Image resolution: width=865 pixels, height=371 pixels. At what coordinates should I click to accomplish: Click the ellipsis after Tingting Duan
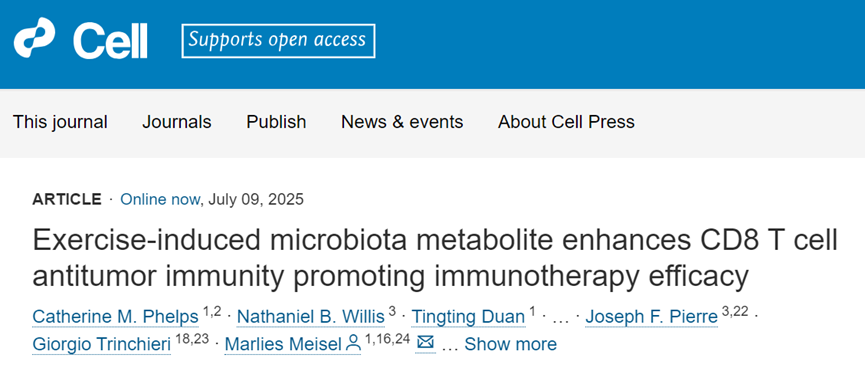point(560,318)
